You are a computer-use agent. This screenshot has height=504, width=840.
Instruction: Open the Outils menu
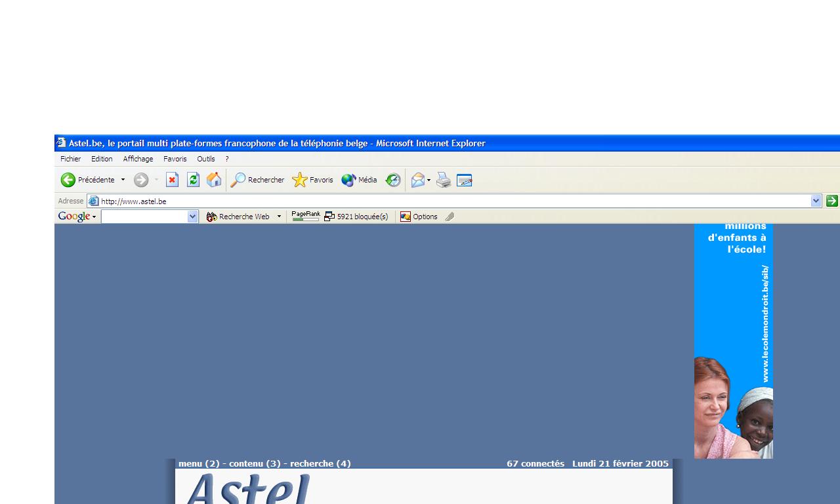[x=205, y=159]
